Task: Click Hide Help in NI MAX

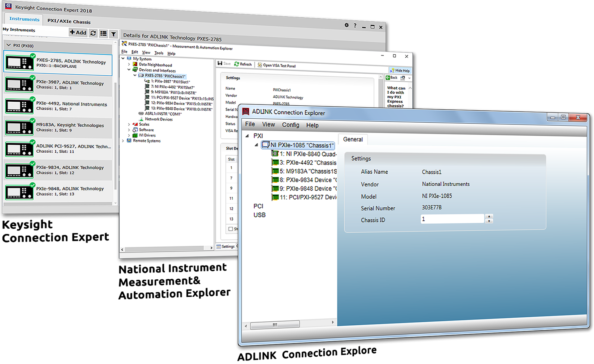Action: [400, 70]
